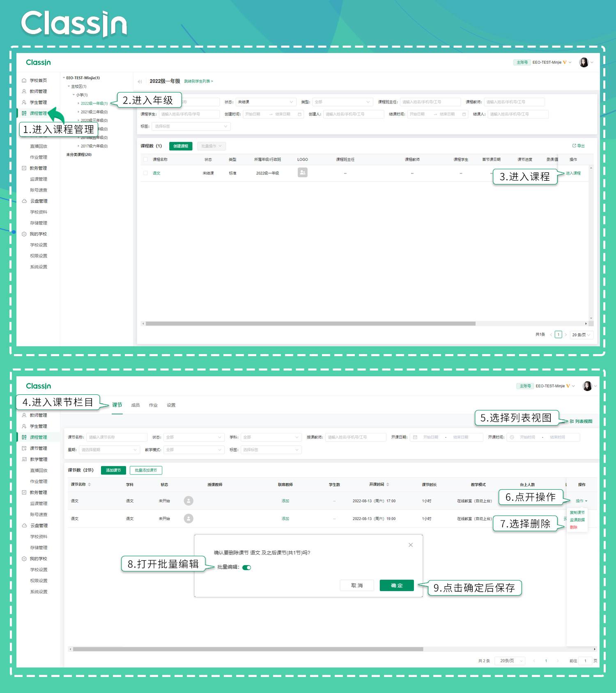
Task: Open 操作 dropdown for 17:00 lesson
Action: [x=582, y=501]
